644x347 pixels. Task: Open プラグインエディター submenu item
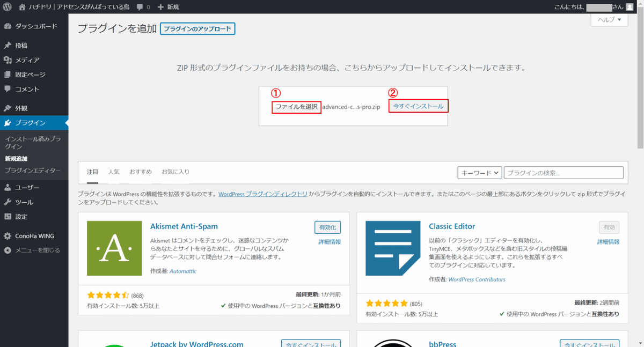tap(33, 171)
